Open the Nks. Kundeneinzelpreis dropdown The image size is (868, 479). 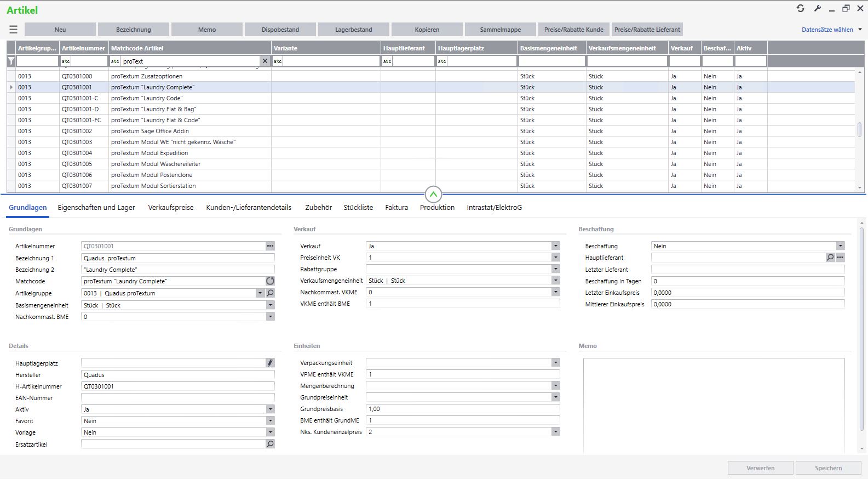555,432
